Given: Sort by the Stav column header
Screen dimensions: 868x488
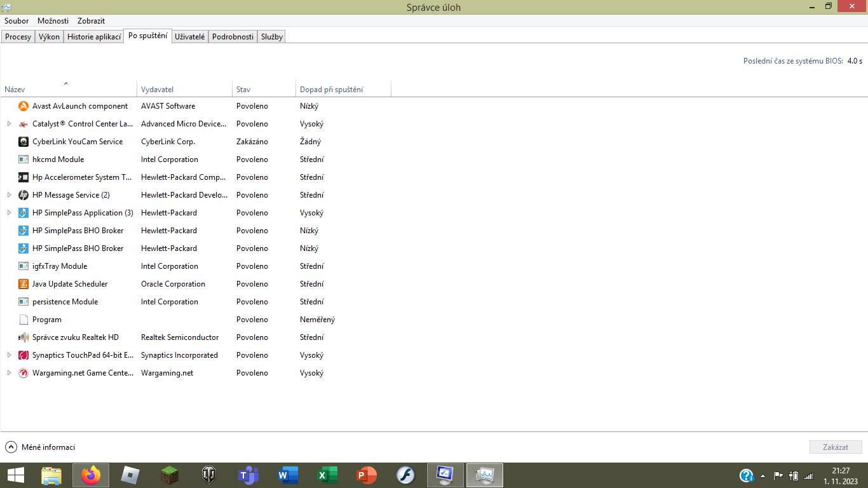Looking at the screenshot, I should (264, 89).
